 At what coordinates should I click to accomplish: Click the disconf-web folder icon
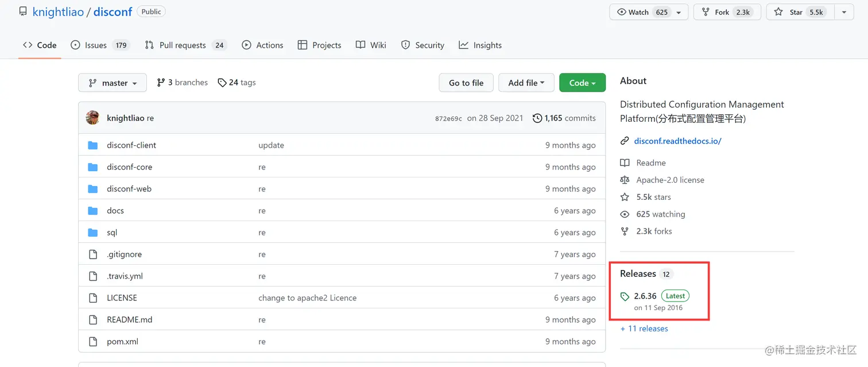tap(93, 189)
